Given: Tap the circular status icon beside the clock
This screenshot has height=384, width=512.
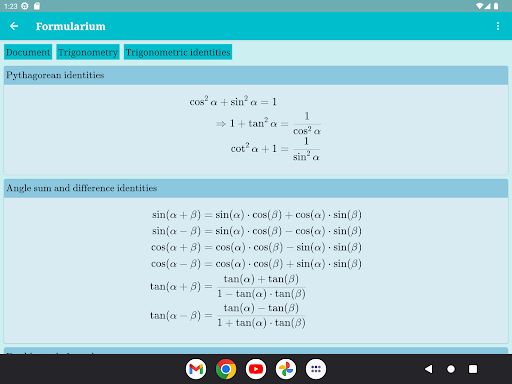Looking at the screenshot, I should pyautogui.click(x=25, y=6).
